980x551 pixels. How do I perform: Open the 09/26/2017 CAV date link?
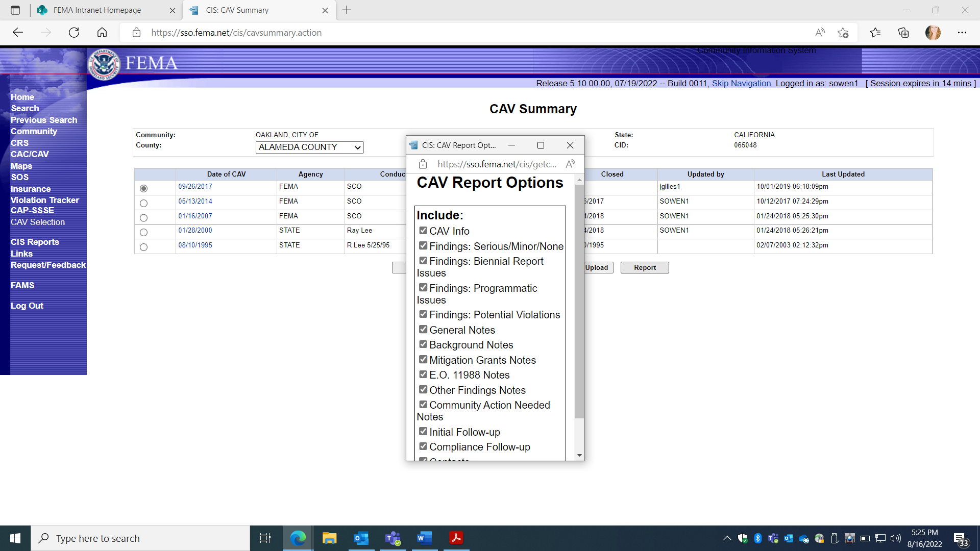195,187
